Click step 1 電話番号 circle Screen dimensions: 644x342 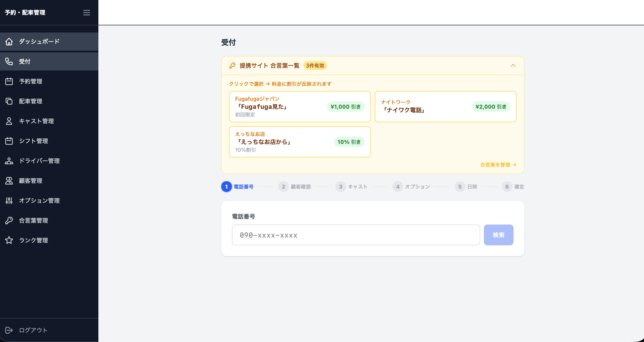pos(227,187)
